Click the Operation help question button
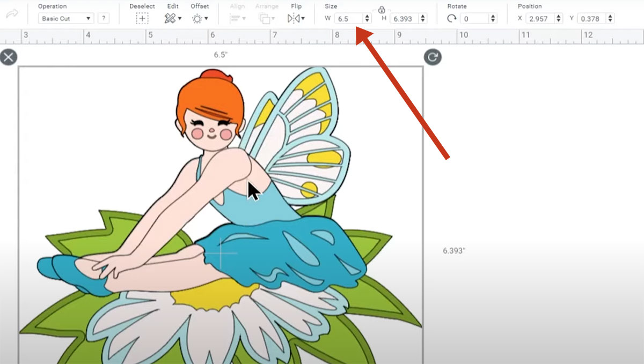 coord(104,19)
